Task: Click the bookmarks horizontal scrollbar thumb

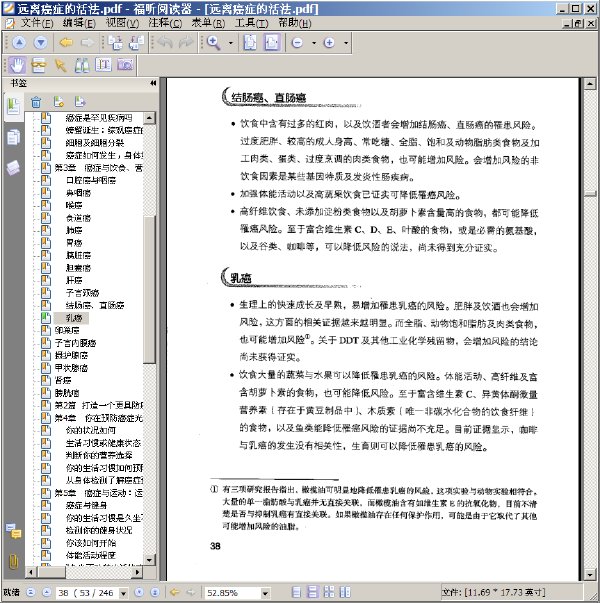Action: click(x=52, y=572)
